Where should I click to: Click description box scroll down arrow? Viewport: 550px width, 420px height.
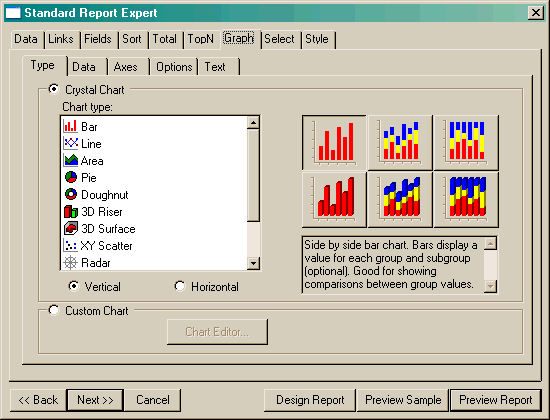coord(490,286)
